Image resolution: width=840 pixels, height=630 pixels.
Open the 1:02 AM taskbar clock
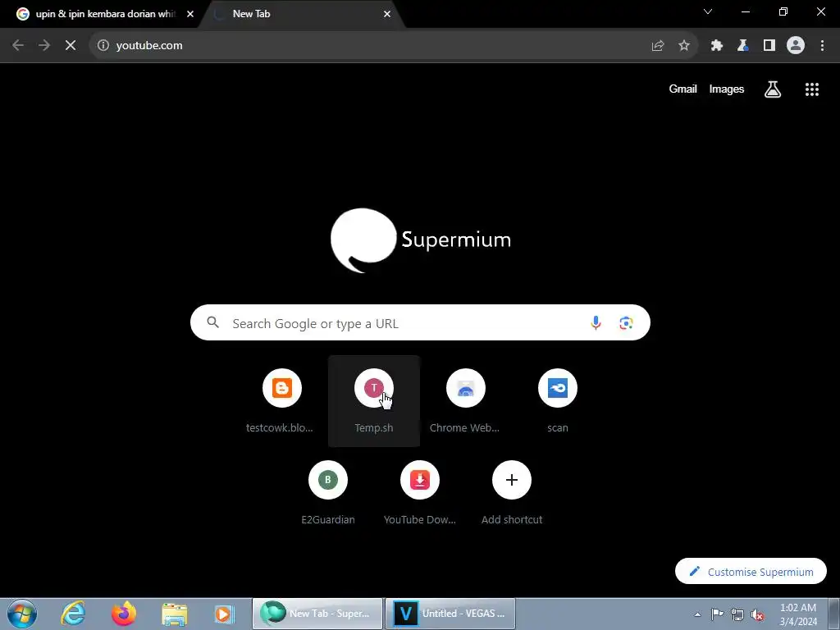click(x=798, y=614)
